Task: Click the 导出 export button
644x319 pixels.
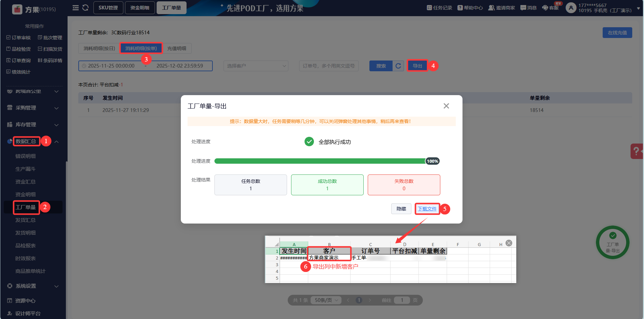Action: click(x=417, y=66)
